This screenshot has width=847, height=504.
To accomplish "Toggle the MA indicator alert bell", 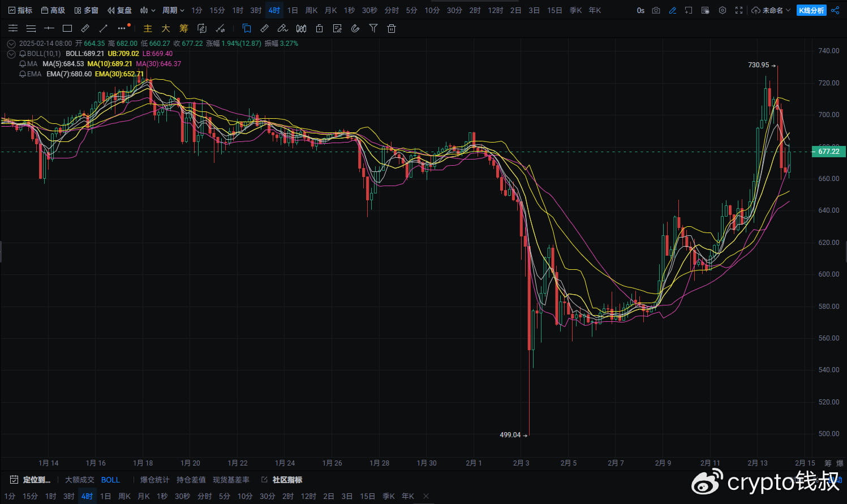I will click(23, 64).
